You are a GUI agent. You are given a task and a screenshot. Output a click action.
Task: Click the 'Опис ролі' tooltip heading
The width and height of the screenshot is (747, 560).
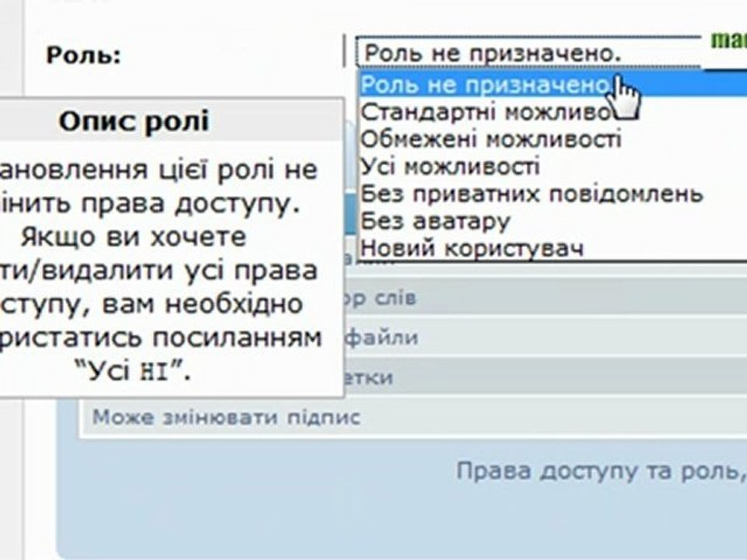(x=134, y=121)
